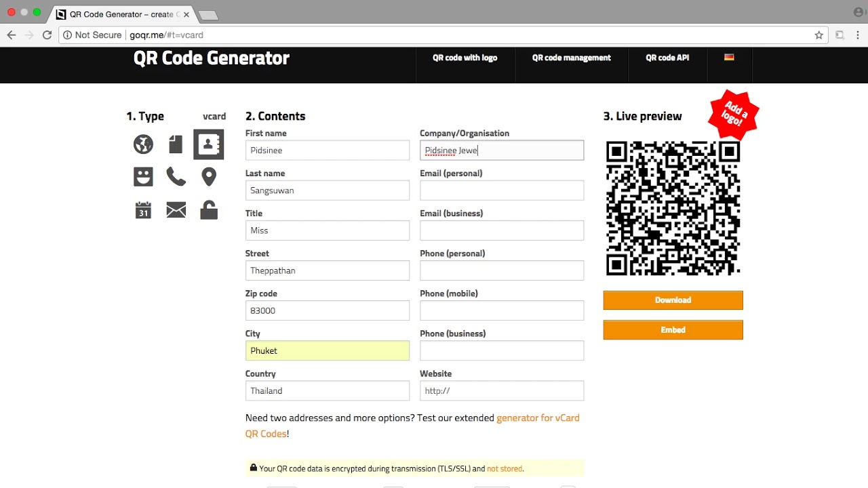The image size is (868, 488).
Task: Select the calendar event type icon
Action: [x=143, y=210]
